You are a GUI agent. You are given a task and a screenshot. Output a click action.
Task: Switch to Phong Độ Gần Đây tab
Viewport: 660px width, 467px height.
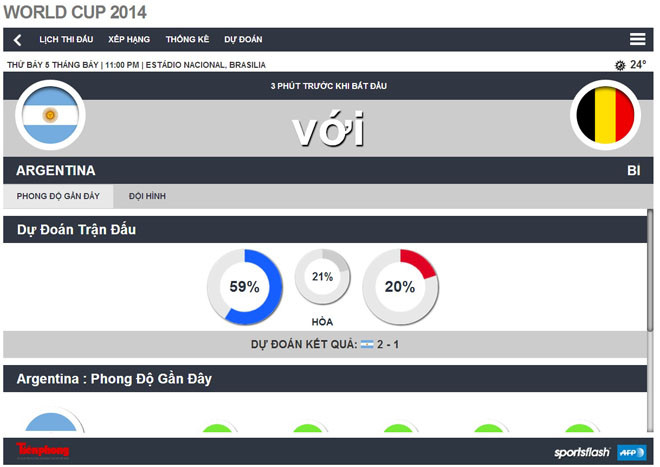58,196
